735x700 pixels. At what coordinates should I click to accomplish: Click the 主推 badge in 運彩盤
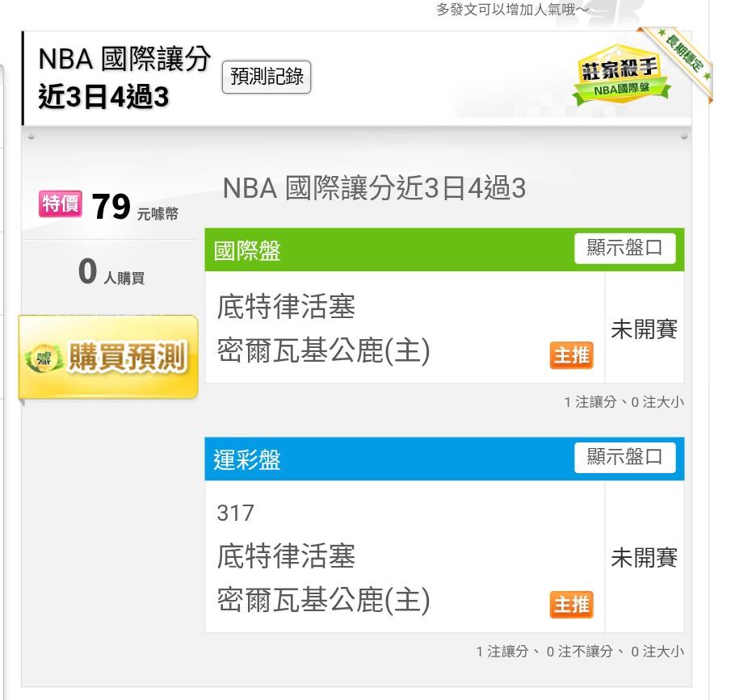[571, 604]
